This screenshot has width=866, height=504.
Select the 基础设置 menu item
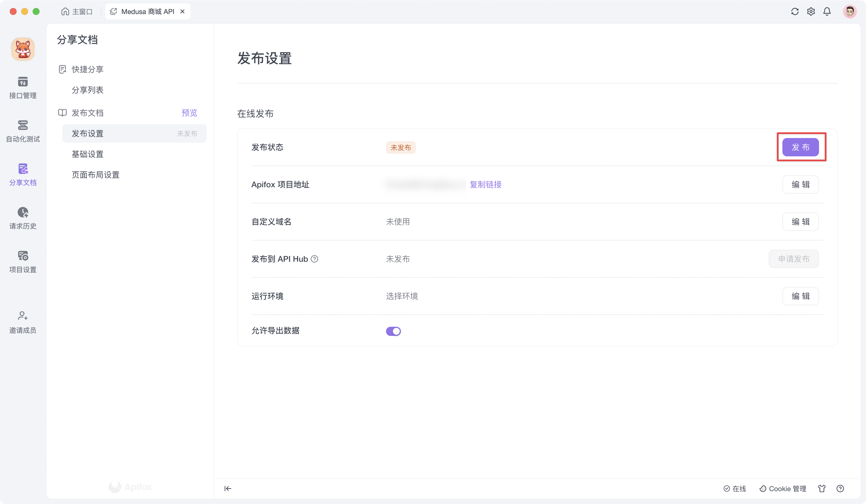(x=87, y=154)
